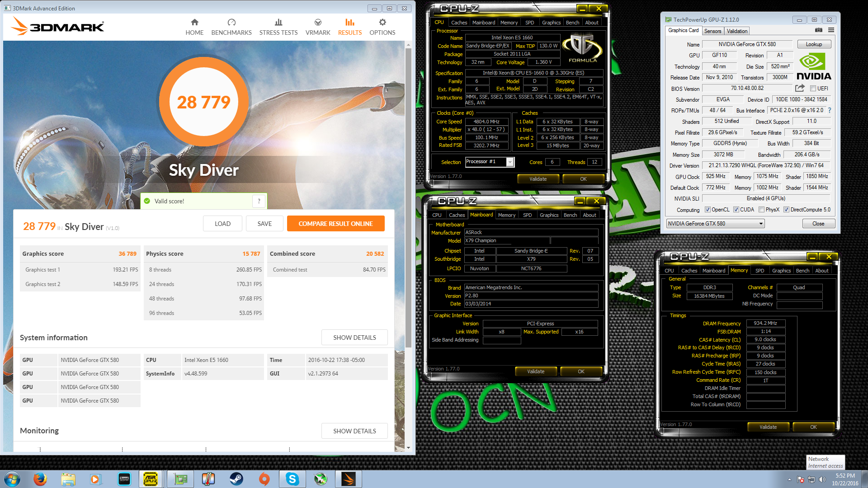The width and height of the screenshot is (868, 488).
Task: Click COMPARE RESULT ONLINE button
Action: 335,224
